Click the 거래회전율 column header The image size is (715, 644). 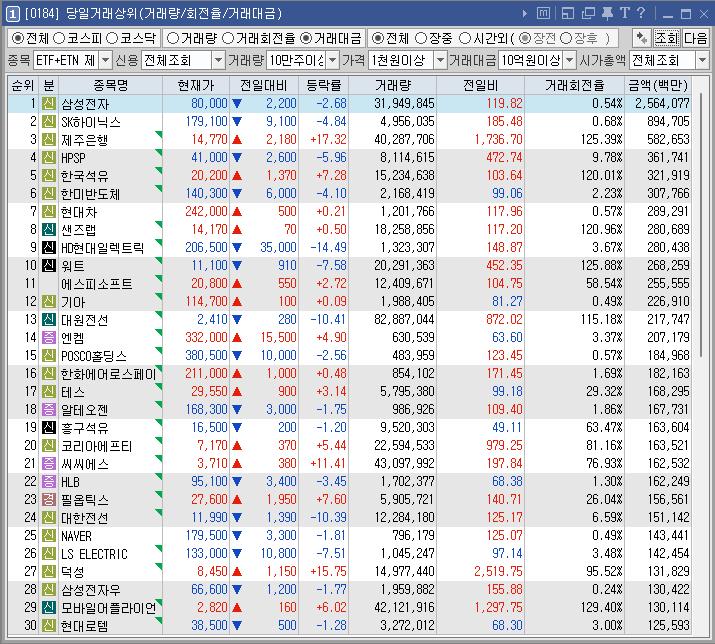(x=575, y=85)
